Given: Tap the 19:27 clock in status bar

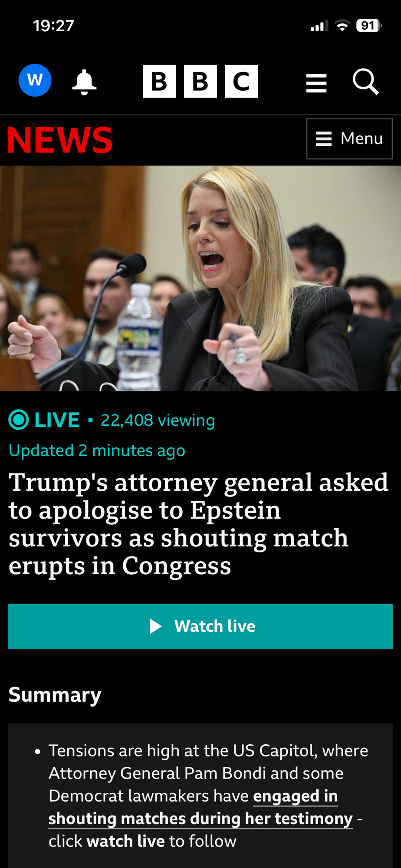Looking at the screenshot, I should tap(53, 26).
